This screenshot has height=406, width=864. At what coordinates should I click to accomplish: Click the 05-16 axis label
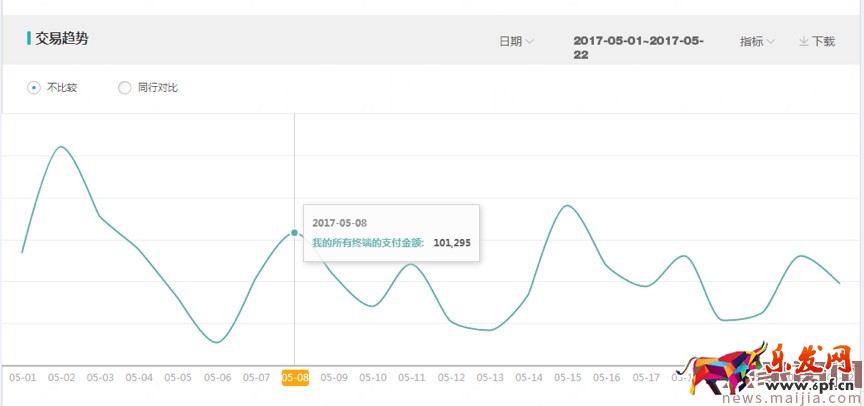607,377
